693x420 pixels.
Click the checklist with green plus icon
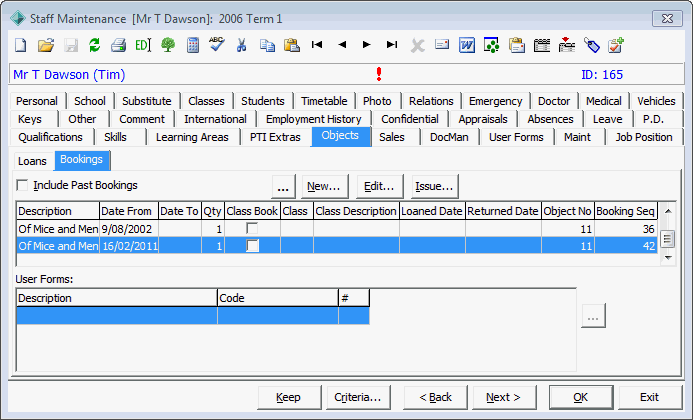pyautogui.click(x=616, y=45)
